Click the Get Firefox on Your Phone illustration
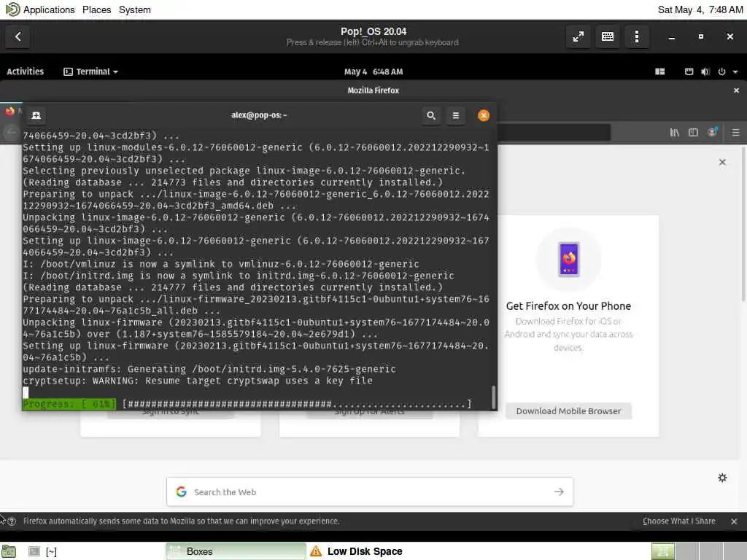 point(568,260)
